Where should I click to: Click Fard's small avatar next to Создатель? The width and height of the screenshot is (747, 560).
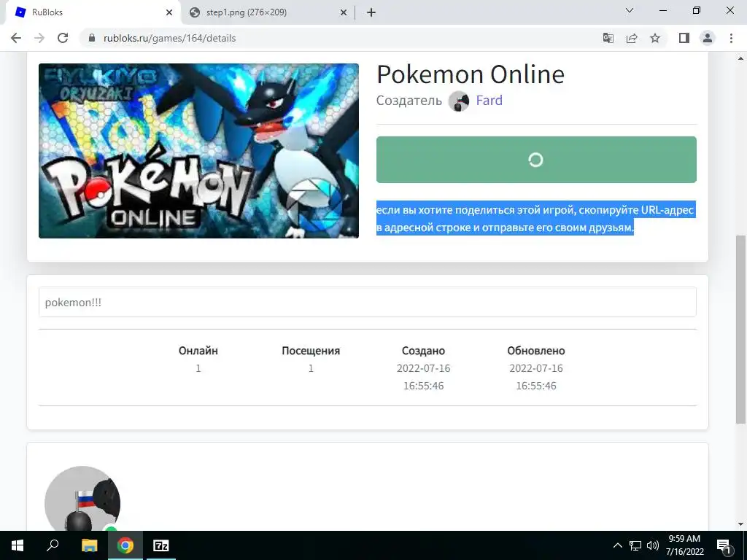tap(459, 101)
